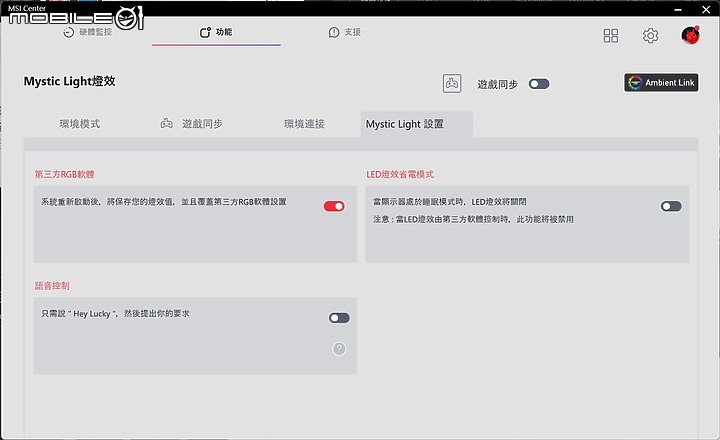
Task: Toggle the 遊戲同步 switch in the header
Action: pyautogui.click(x=539, y=84)
